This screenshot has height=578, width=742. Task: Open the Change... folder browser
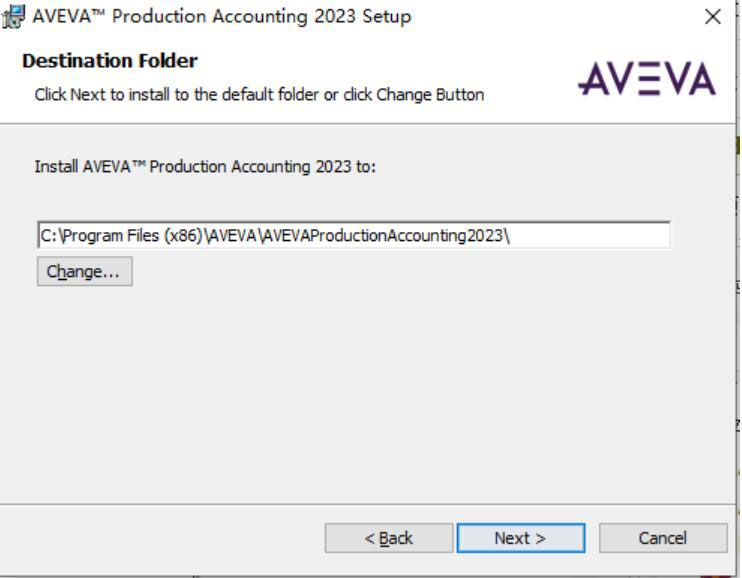[x=85, y=271]
